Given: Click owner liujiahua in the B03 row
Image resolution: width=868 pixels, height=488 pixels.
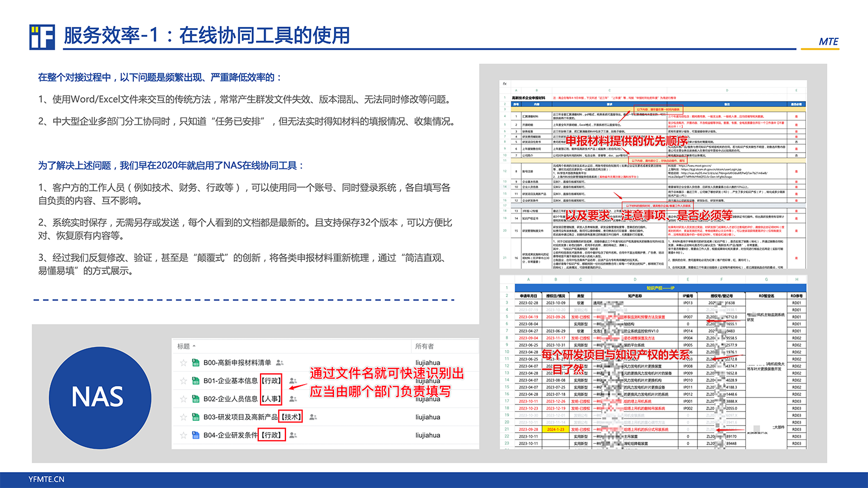Looking at the screenshot, I should click(428, 417).
